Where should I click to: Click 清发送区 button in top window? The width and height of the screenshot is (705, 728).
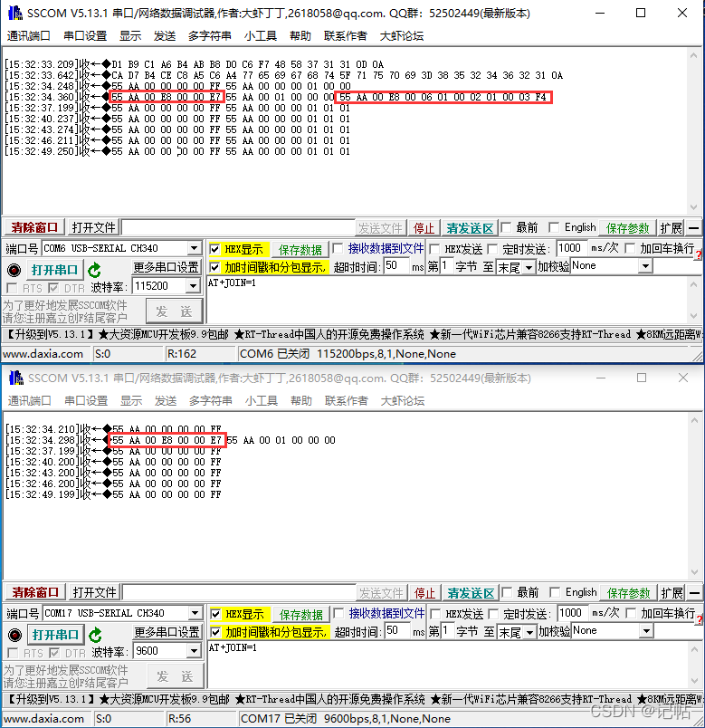(x=470, y=227)
